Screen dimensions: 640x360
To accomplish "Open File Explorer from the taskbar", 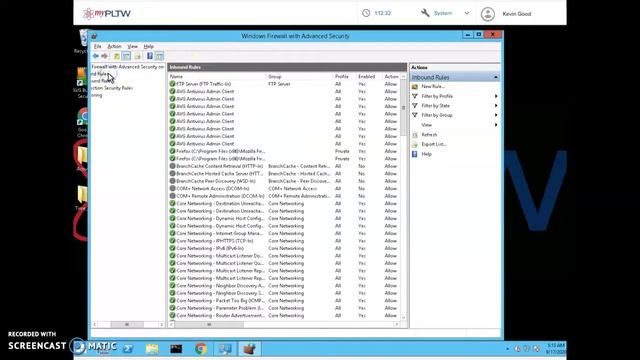I will coord(152,349).
